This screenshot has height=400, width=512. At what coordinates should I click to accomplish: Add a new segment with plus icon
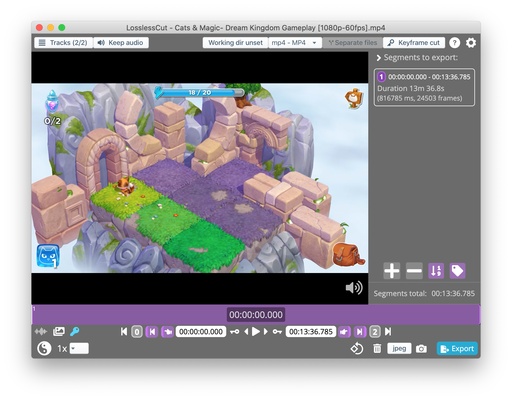point(392,271)
